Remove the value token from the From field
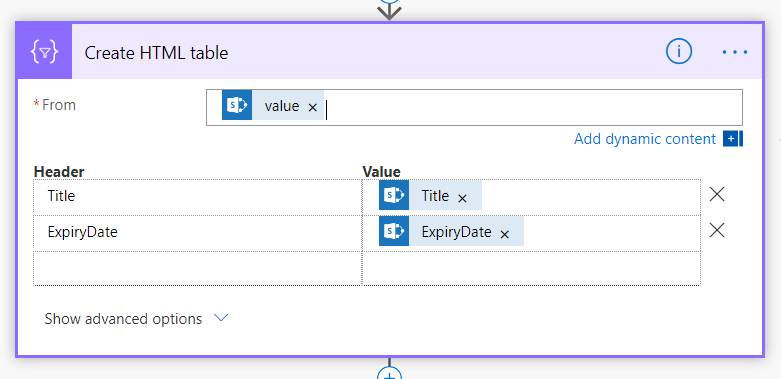 click(312, 107)
